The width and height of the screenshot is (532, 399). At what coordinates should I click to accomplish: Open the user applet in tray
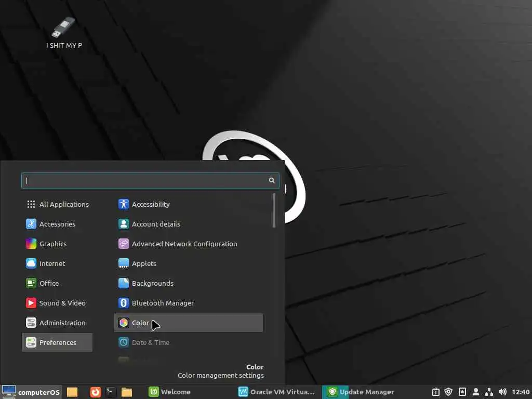[x=476, y=392]
